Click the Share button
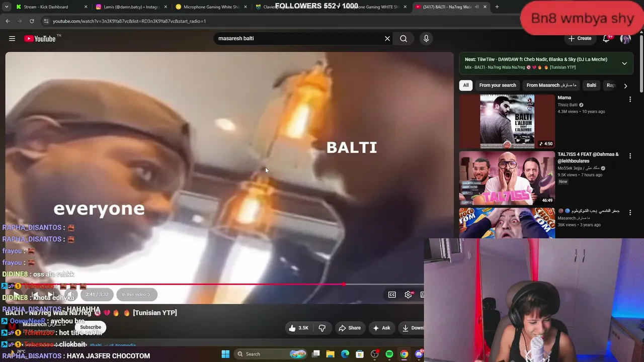 pyautogui.click(x=350, y=328)
